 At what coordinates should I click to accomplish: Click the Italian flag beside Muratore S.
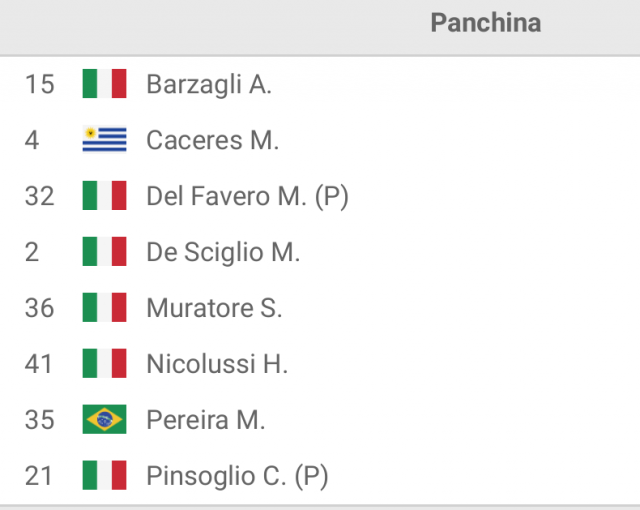pyautogui.click(x=104, y=307)
